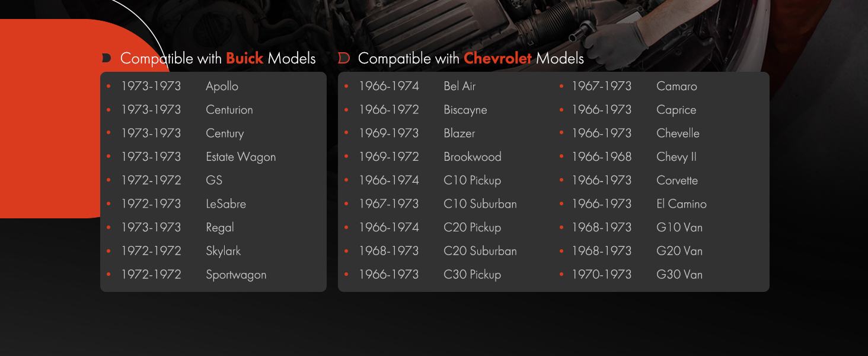Click the 1973-1973 year range beside Apollo

pos(151,86)
